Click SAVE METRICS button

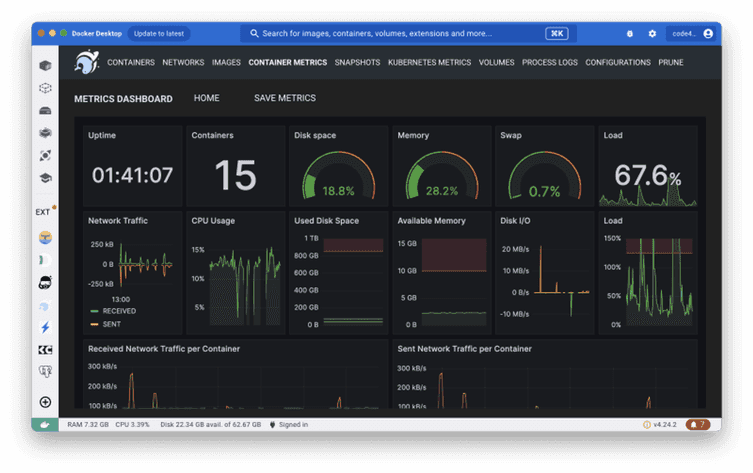(285, 98)
